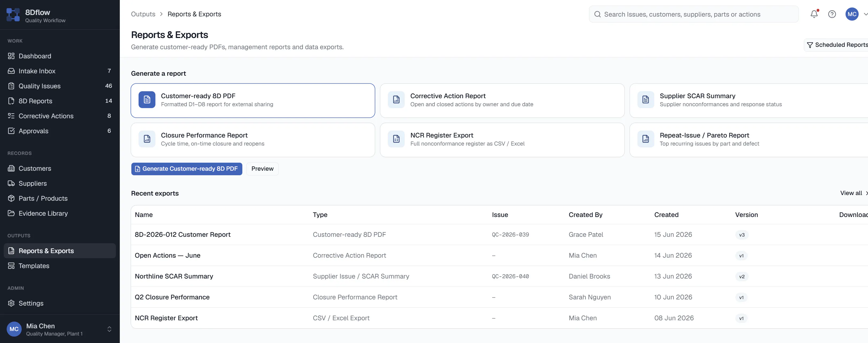Click the Outputs breadcrumb

(x=143, y=14)
